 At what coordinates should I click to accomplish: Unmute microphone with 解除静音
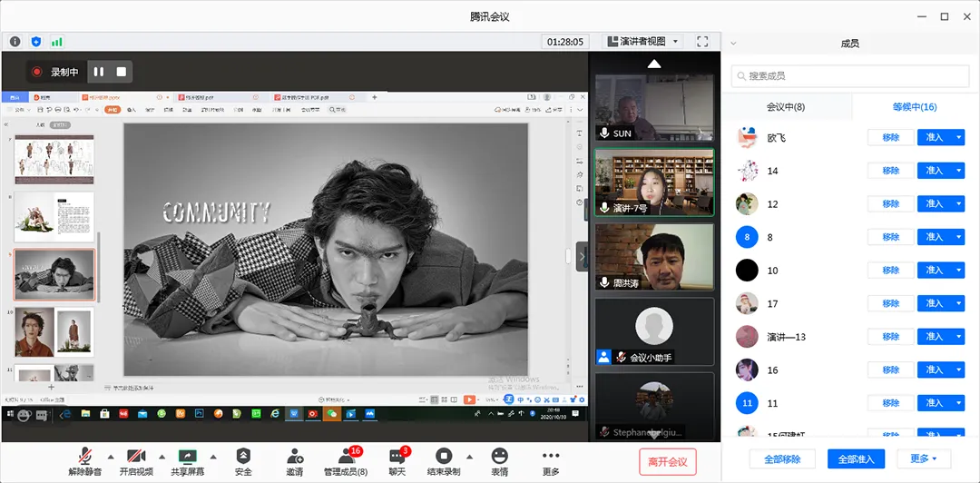(x=85, y=462)
